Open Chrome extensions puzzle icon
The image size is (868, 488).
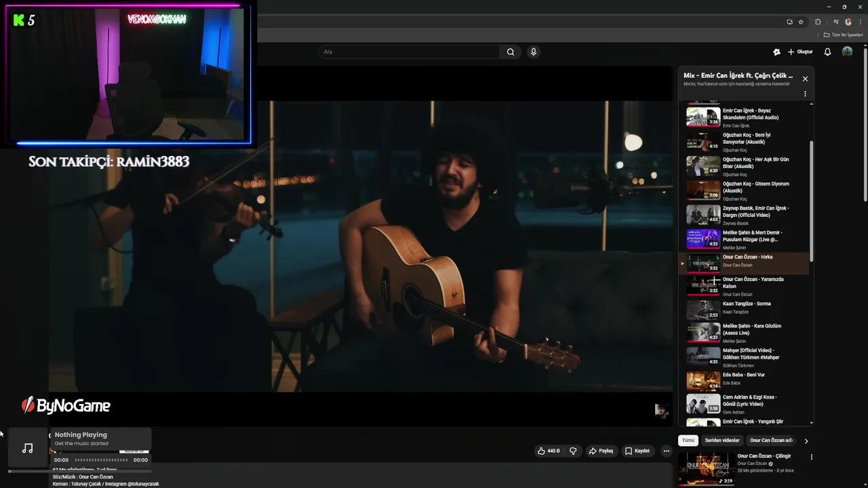818,22
